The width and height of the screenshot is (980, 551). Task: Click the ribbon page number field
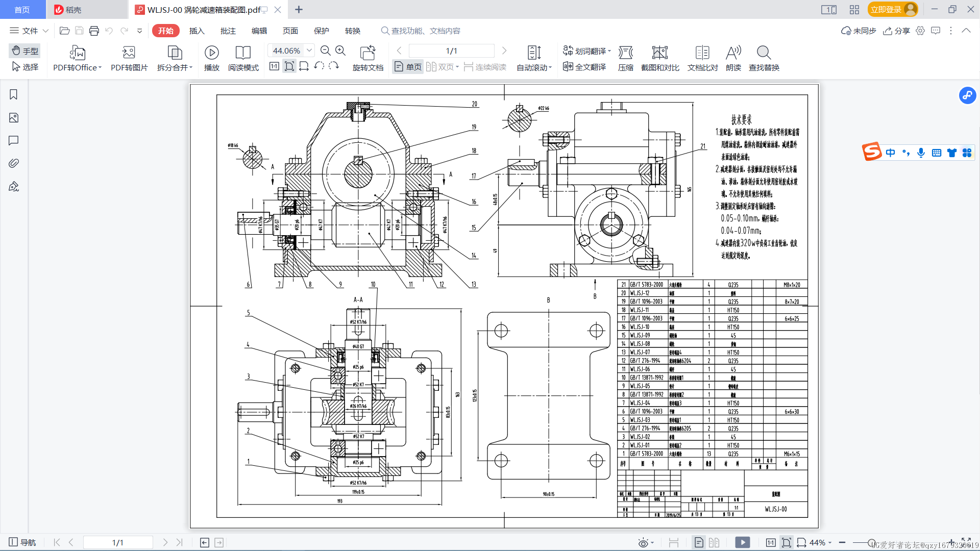tap(451, 51)
